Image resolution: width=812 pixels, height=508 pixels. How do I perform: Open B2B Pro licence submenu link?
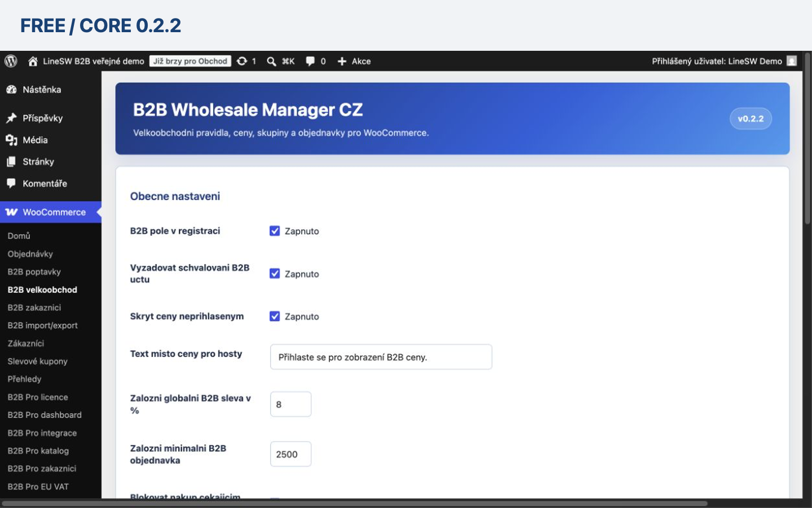(38, 397)
